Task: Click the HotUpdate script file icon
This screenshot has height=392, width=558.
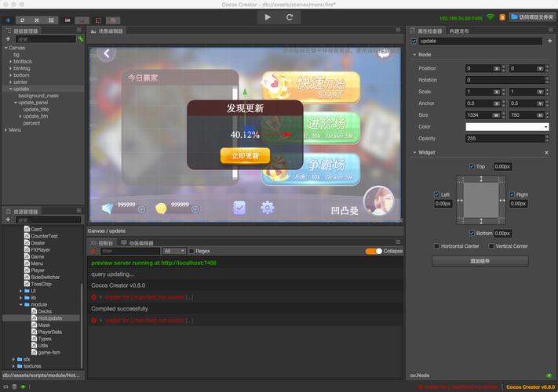Action: point(33,318)
